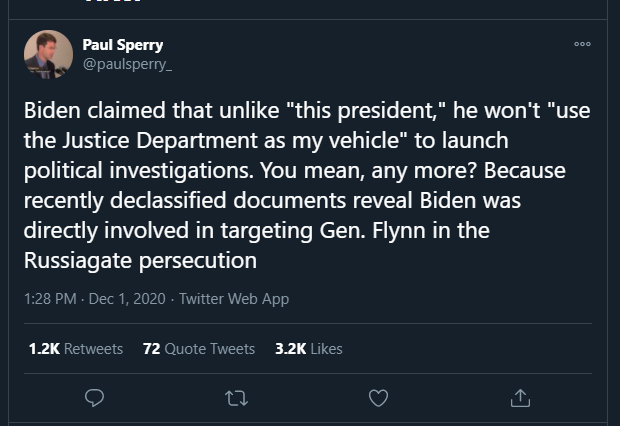Open the share tweet icon menu

pyautogui.click(x=520, y=398)
